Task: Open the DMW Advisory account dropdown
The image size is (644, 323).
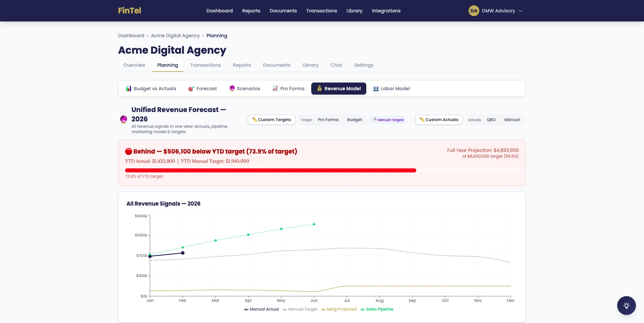Action: (x=496, y=10)
